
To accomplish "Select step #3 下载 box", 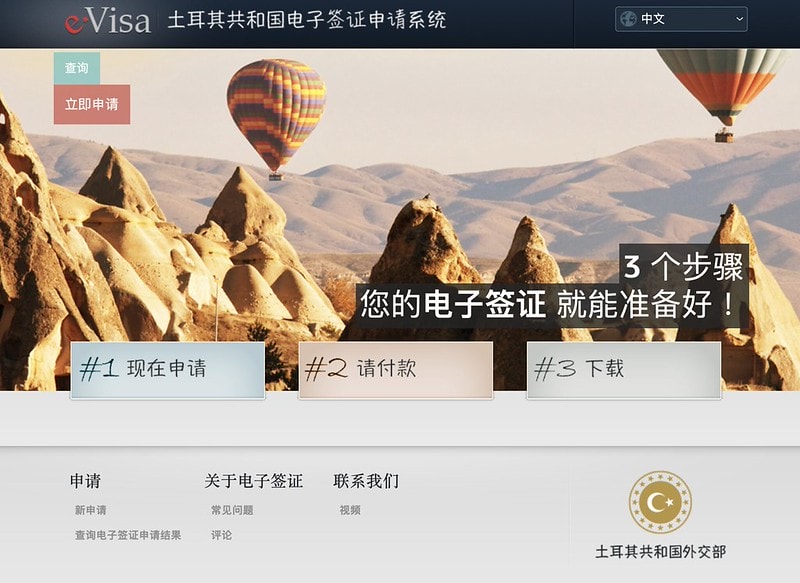I will (623, 370).
